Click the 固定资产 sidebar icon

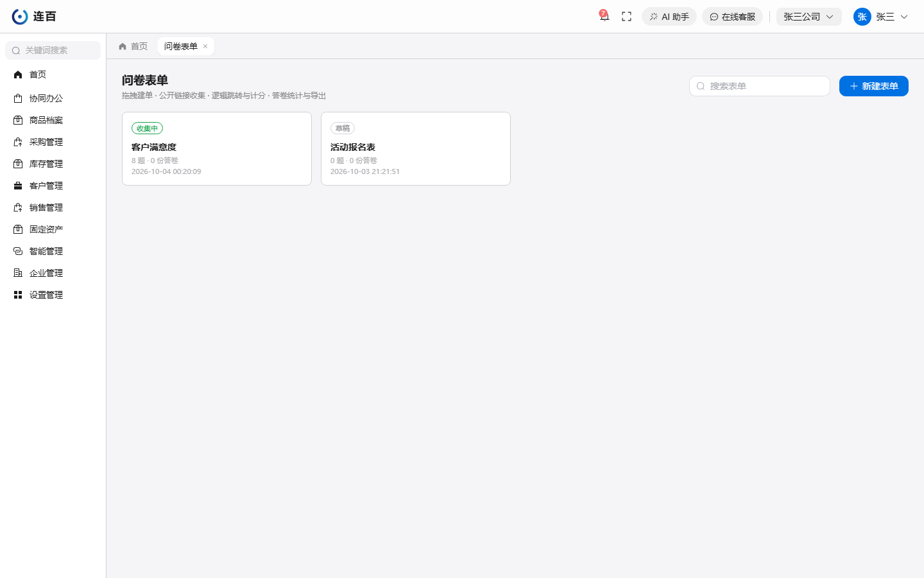point(18,229)
